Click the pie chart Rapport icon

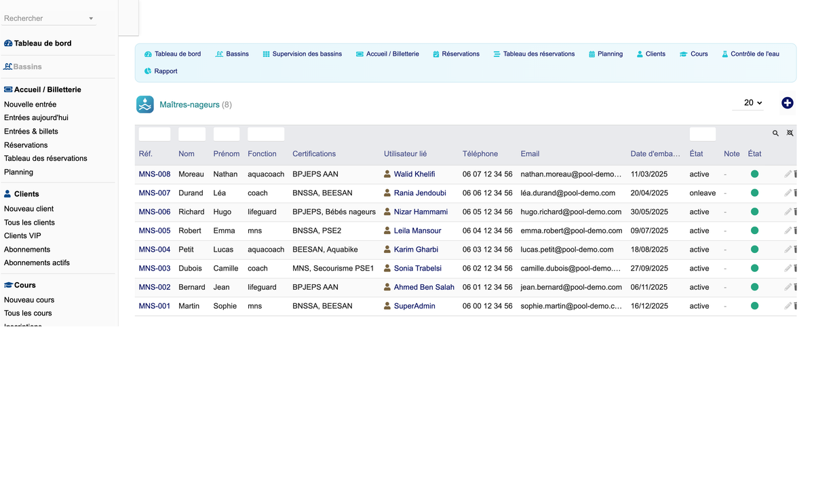[148, 71]
